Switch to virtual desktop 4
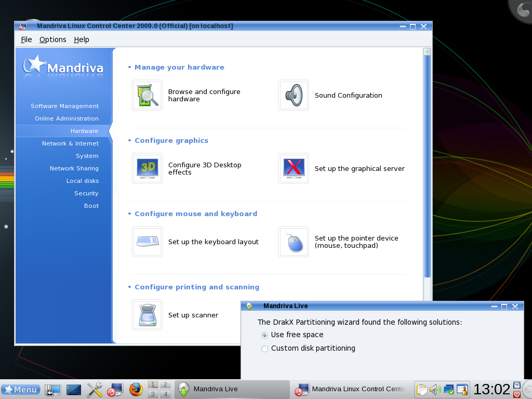Viewport: 532px width, 399px height. (x=165, y=394)
